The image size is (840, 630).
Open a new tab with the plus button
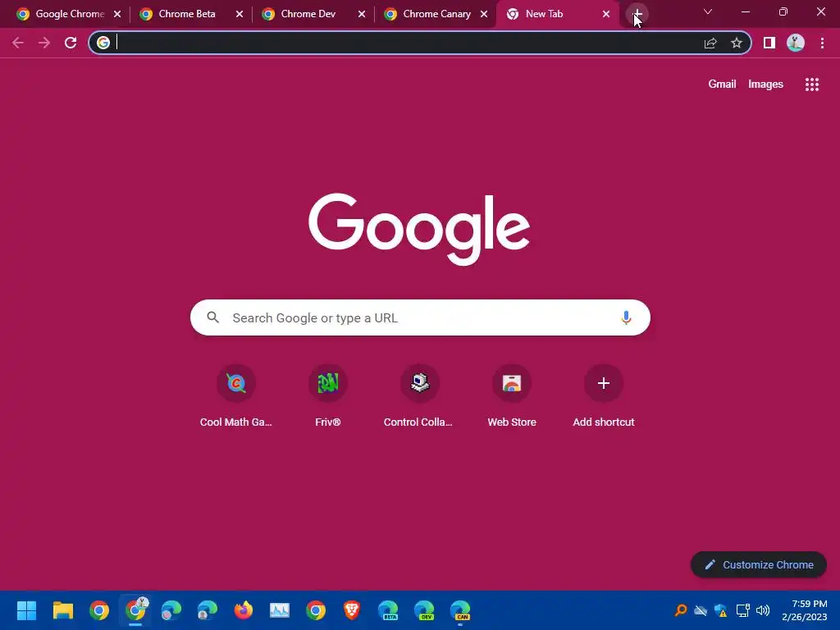tap(637, 14)
